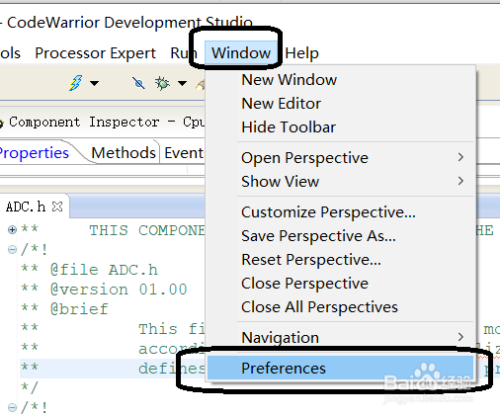500x416 pixels.
Task: Open the Help menu
Action: pyautogui.click(x=302, y=53)
